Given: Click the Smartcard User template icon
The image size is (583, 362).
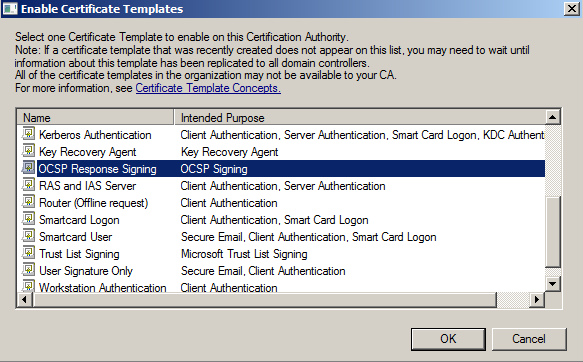Looking at the screenshot, I should pyautogui.click(x=28, y=236).
